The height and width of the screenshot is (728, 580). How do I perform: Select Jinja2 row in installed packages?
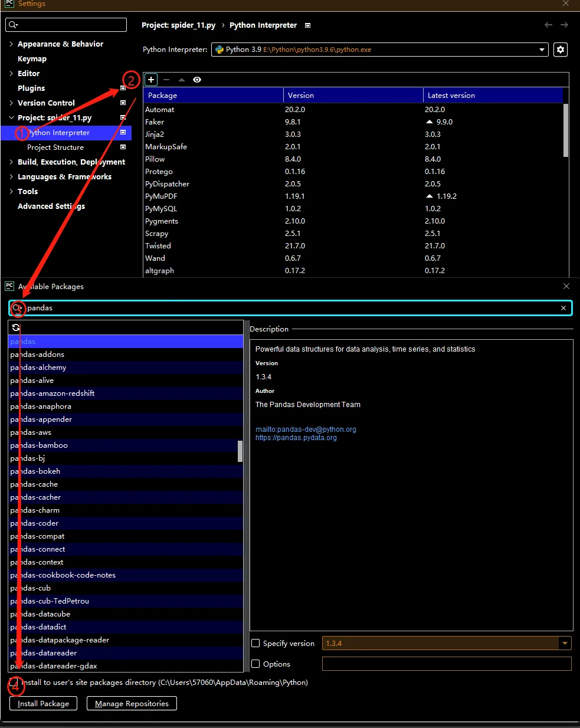tap(353, 135)
